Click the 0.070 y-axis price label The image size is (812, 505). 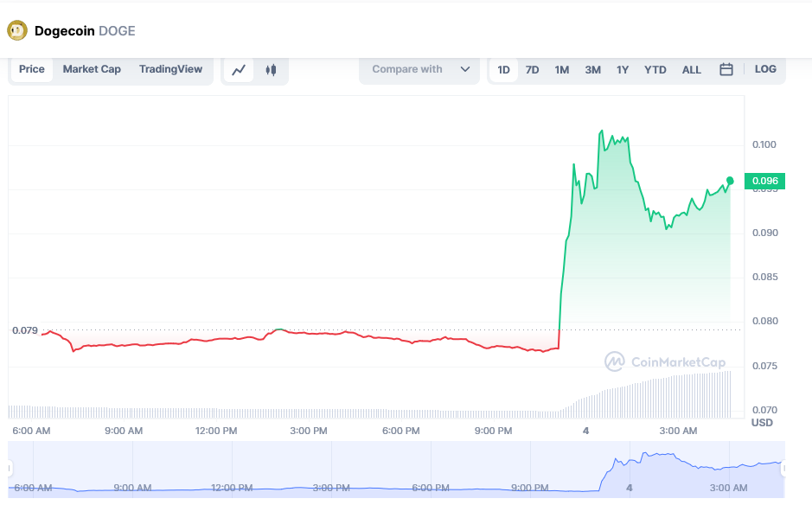(765, 410)
